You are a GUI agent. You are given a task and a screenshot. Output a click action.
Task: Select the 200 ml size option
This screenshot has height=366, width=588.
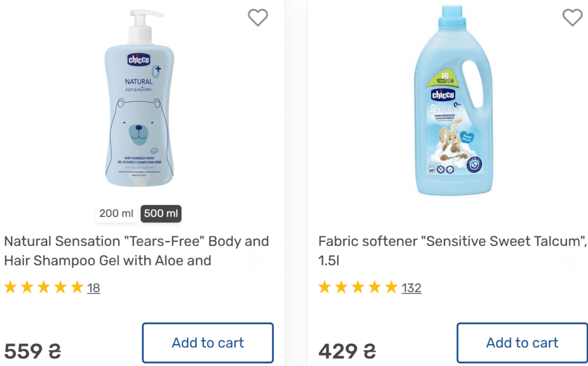tap(116, 214)
